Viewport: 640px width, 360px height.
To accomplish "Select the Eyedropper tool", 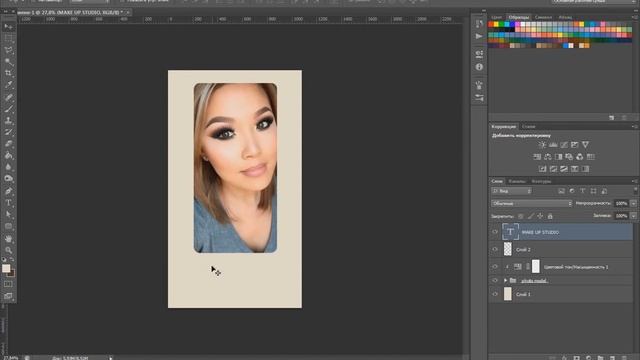I will [9, 85].
